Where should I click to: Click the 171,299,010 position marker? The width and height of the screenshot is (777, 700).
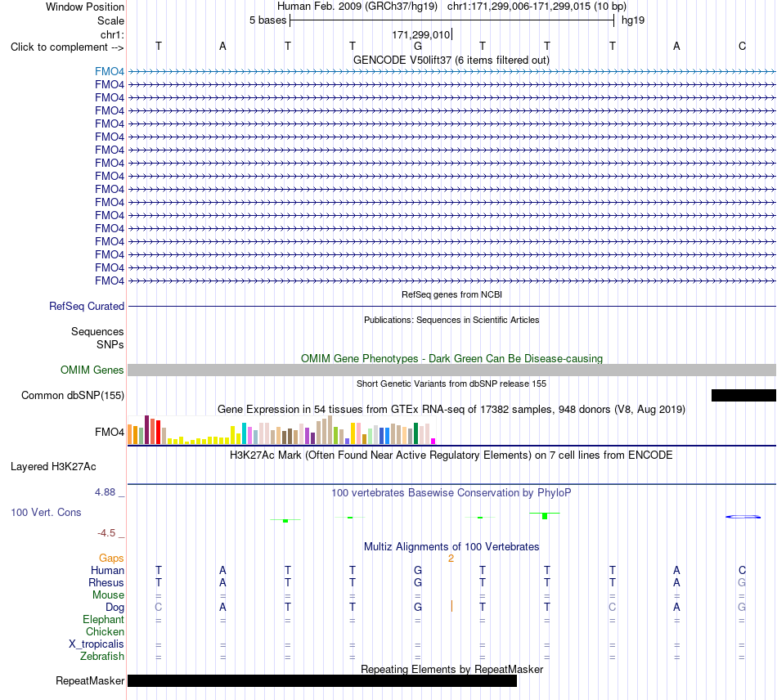click(421, 34)
